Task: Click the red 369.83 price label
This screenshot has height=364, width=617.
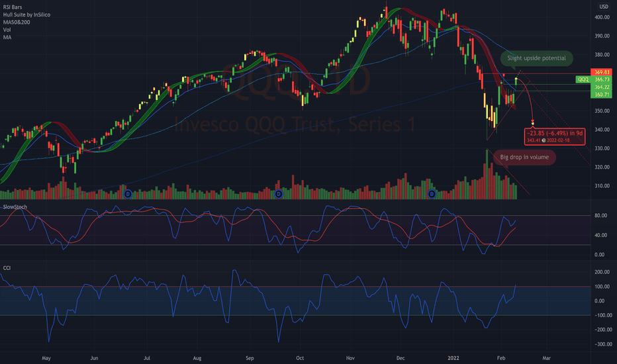Action: click(x=602, y=72)
